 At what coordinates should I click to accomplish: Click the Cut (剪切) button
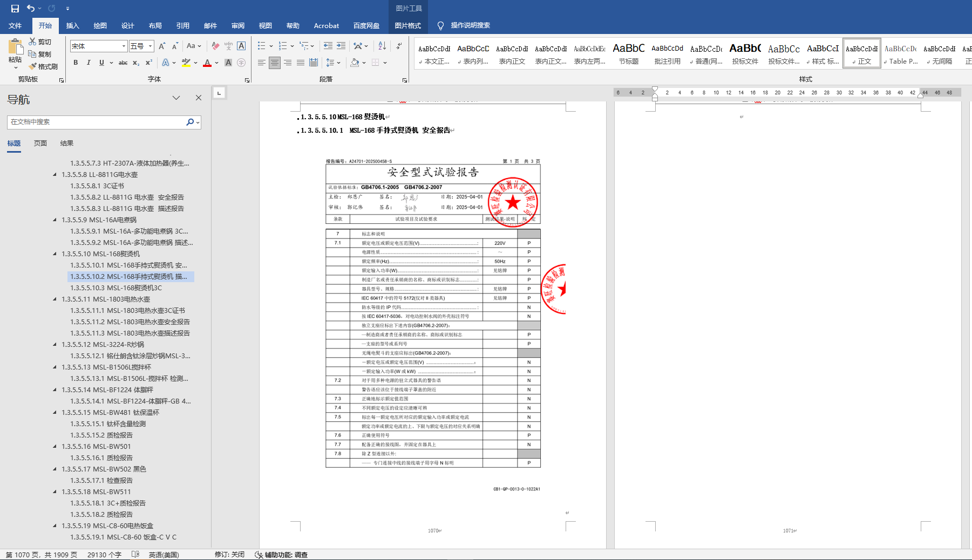coord(40,42)
